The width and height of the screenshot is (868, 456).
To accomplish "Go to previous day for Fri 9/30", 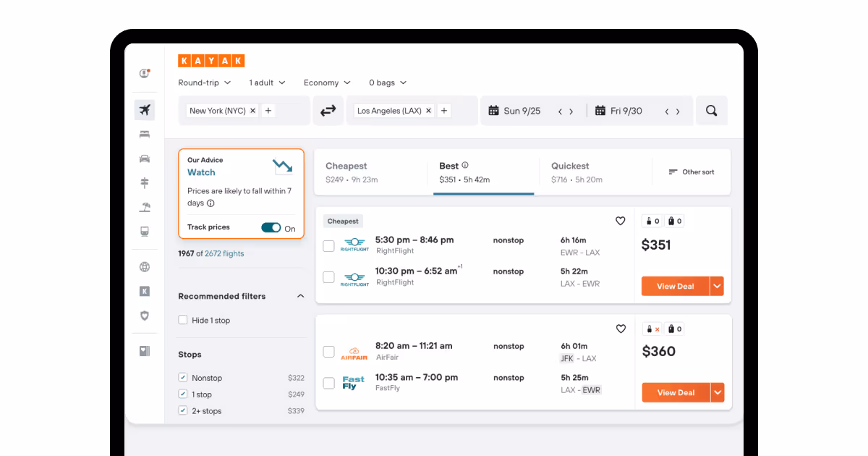I will tap(666, 111).
